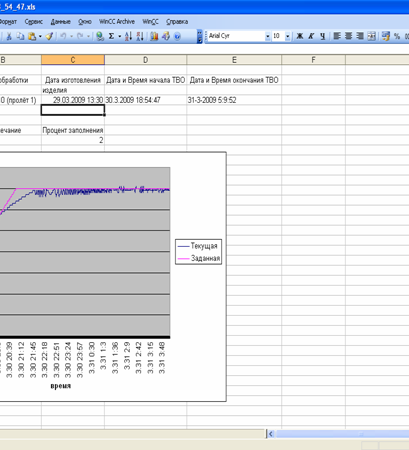
Task: Open Excel Help question mark icon
Action: point(177,36)
